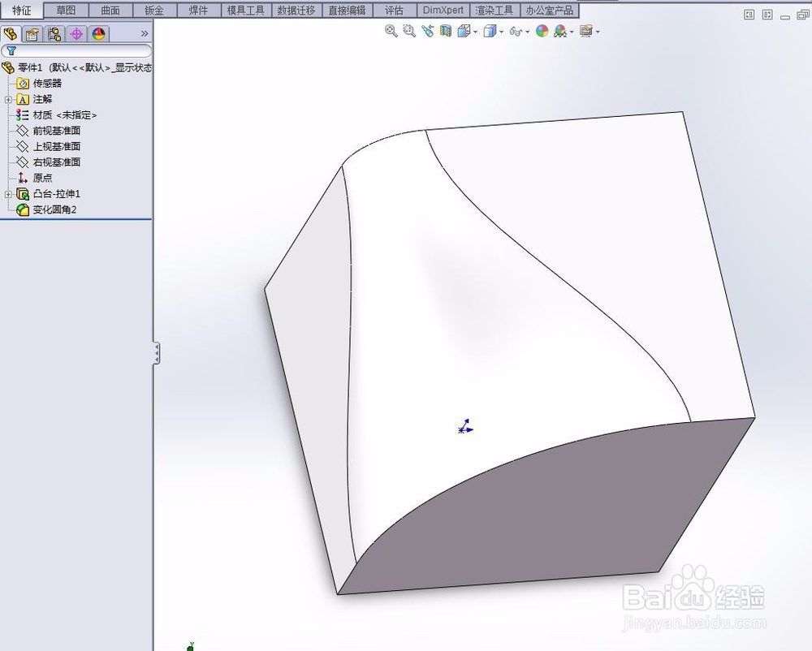Screen dimensions: 812x651
Task: Select the 传感器 sensors folder
Action: [39, 84]
